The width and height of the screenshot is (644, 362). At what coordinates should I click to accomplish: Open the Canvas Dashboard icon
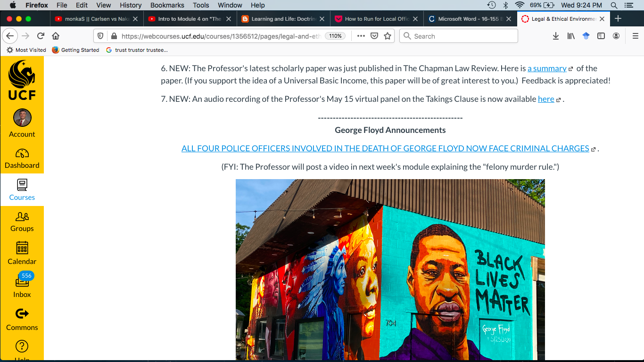(x=22, y=154)
